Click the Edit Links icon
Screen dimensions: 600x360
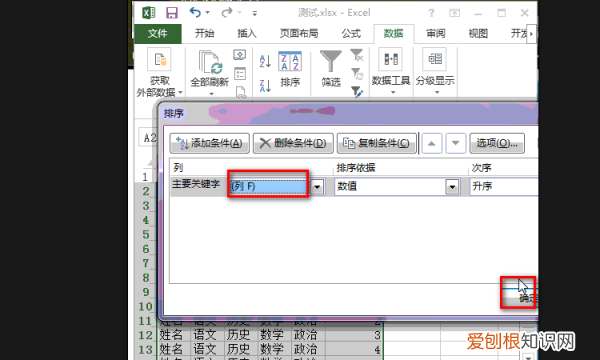coord(241,92)
